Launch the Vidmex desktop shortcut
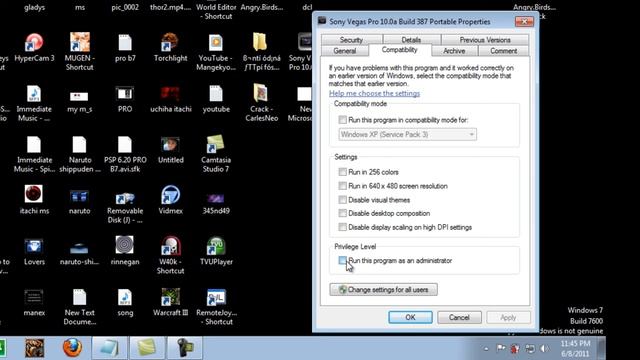 coord(170,195)
